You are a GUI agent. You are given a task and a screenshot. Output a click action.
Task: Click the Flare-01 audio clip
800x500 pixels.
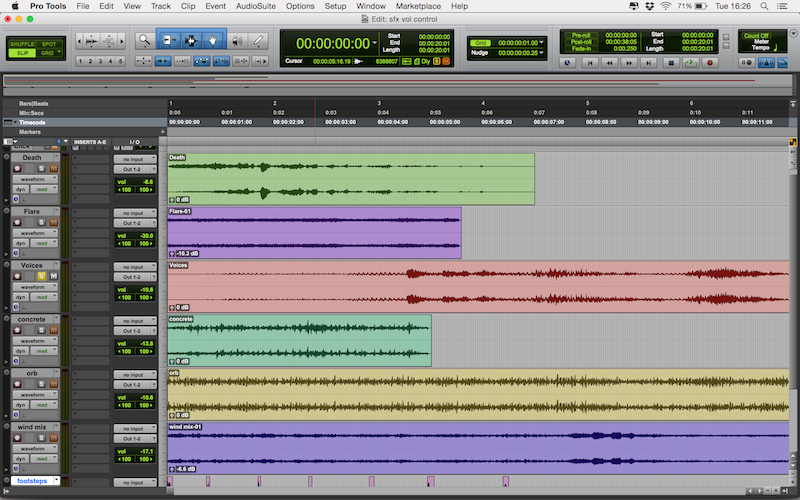coord(314,233)
